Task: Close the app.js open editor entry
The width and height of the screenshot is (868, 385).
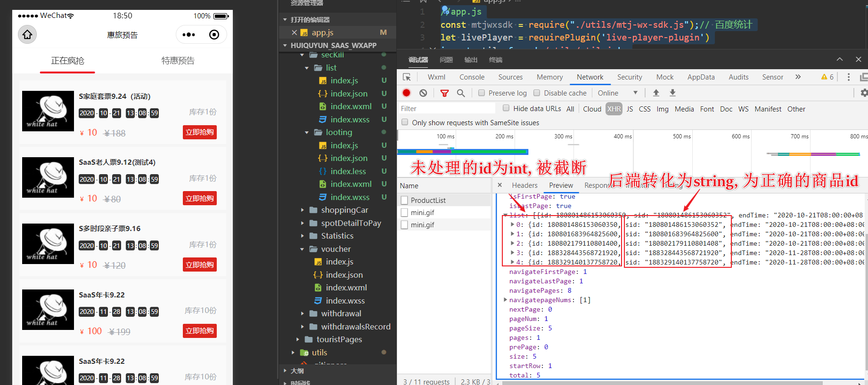Action: pos(294,32)
